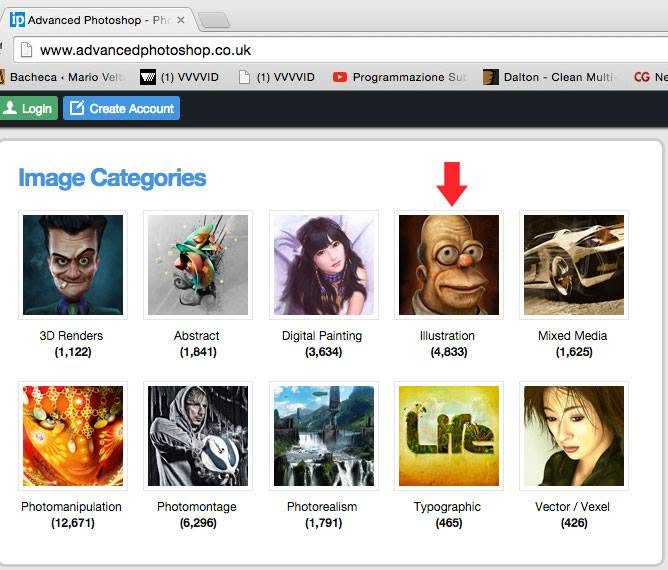Open the Abstract category thumbnail
The width and height of the screenshot is (668, 570).
198,265
